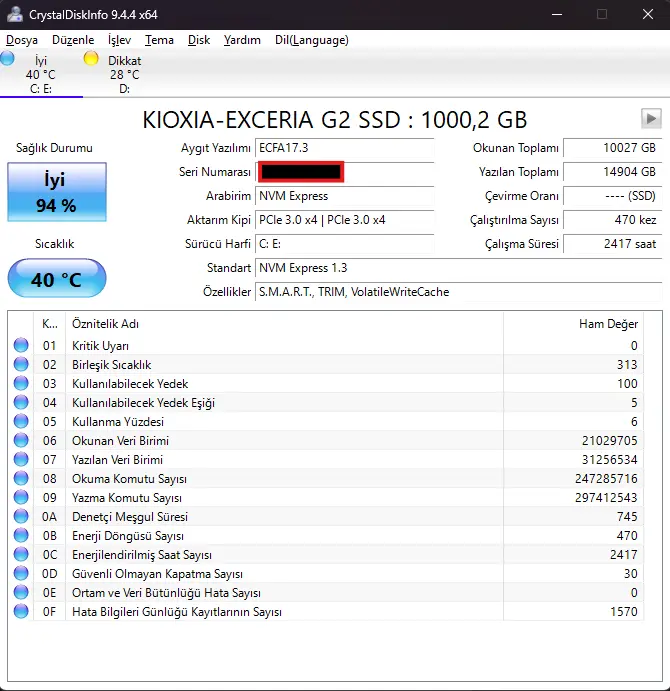The height and width of the screenshot is (691, 670).
Task: Click the Özellikler field with S.M.A.R.T., TRIM
Action: pos(459,292)
